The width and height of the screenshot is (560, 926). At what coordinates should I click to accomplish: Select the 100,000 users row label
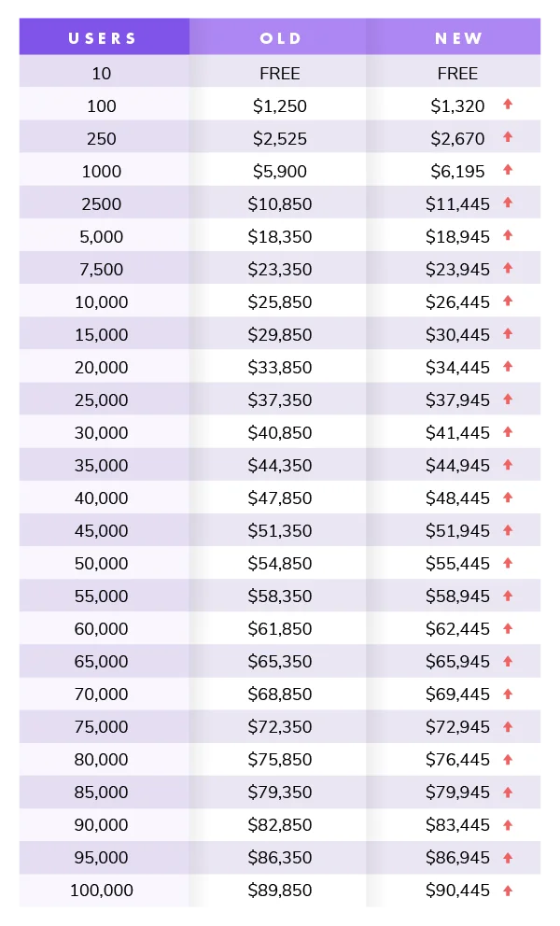[x=102, y=891]
